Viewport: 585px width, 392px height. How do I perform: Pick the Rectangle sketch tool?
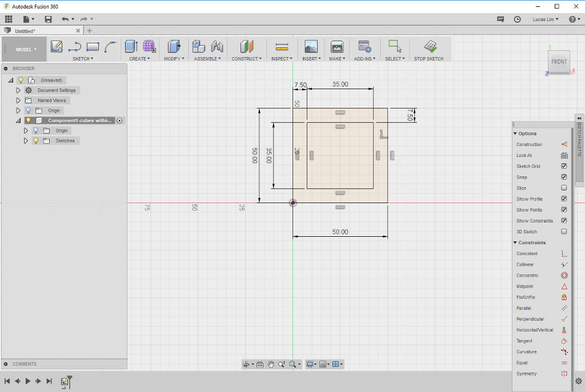point(93,47)
